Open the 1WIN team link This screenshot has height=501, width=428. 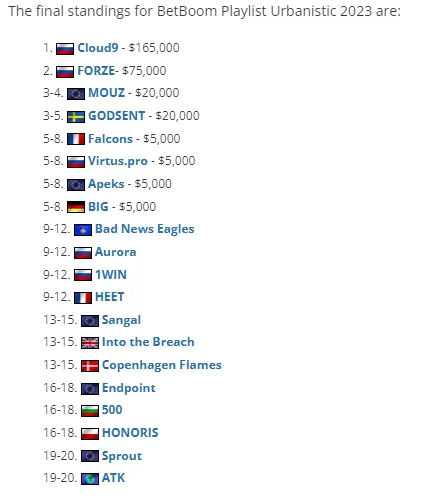pyautogui.click(x=111, y=275)
